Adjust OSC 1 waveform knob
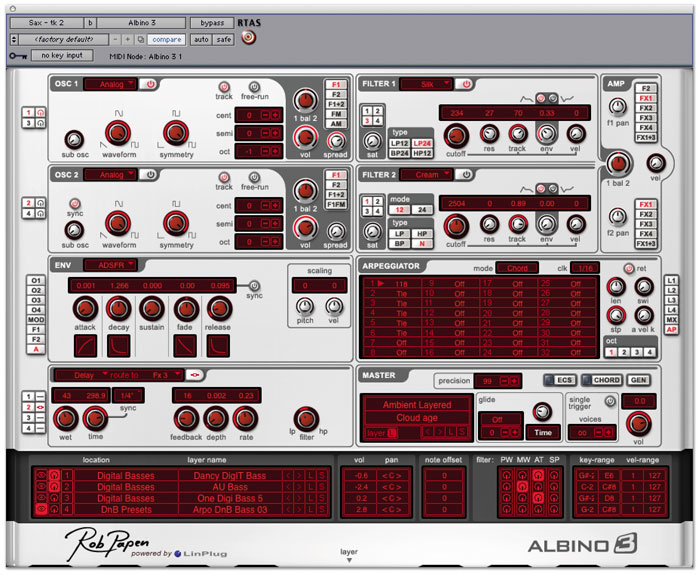The image size is (700, 575). (x=118, y=133)
